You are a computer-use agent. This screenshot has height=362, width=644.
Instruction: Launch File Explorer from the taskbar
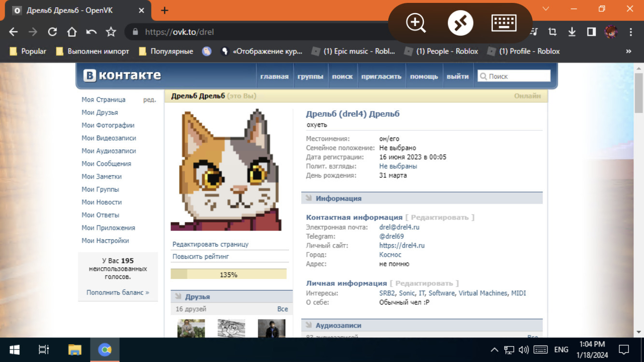tap(75, 350)
